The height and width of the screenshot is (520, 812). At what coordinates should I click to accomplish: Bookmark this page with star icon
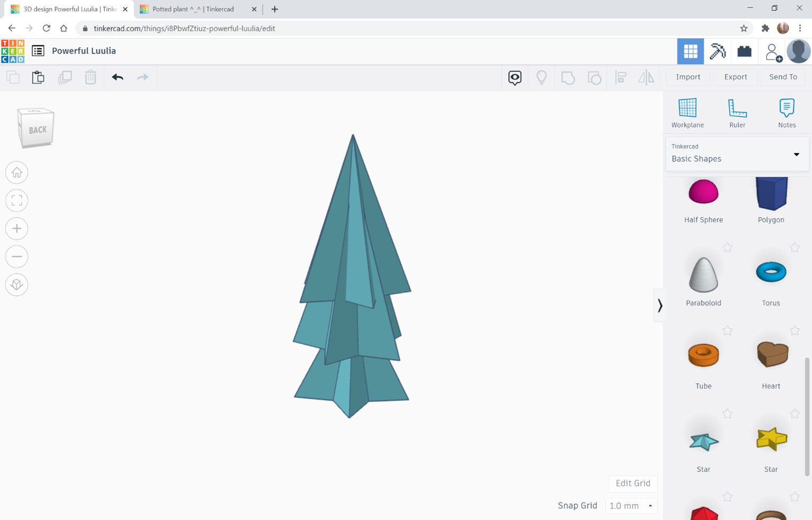744,28
